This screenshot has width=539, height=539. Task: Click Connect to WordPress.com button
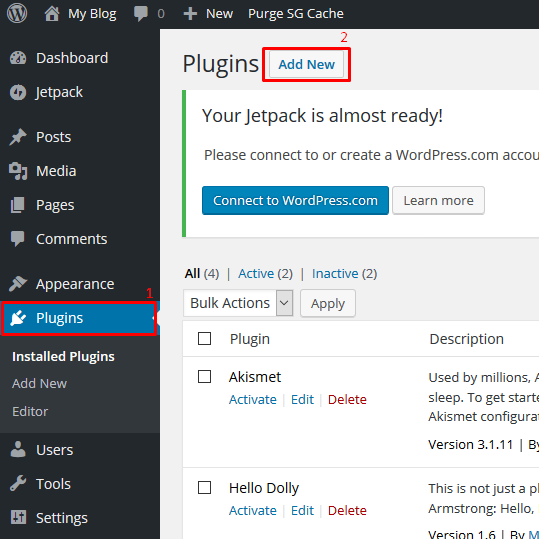tap(295, 200)
